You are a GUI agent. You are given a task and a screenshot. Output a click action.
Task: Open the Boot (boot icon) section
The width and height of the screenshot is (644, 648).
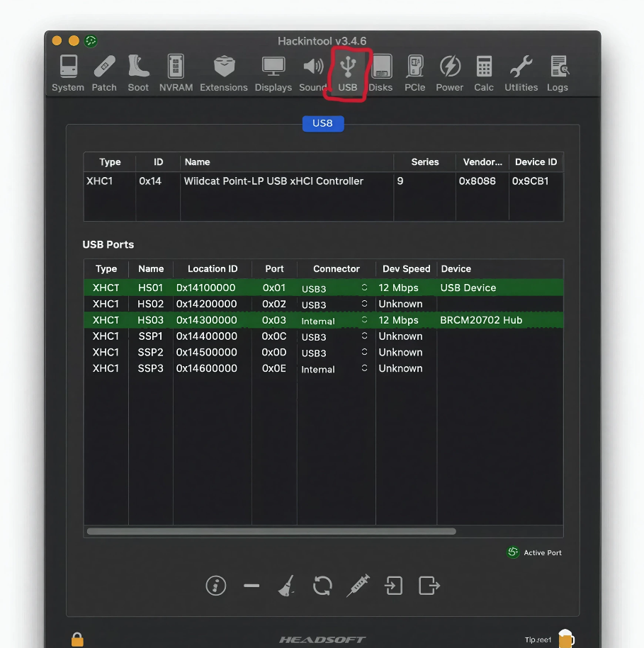pyautogui.click(x=138, y=73)
